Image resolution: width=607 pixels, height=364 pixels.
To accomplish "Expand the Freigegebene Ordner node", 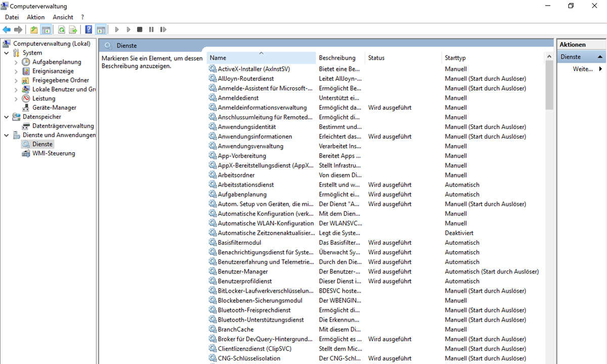I will 16,80.
